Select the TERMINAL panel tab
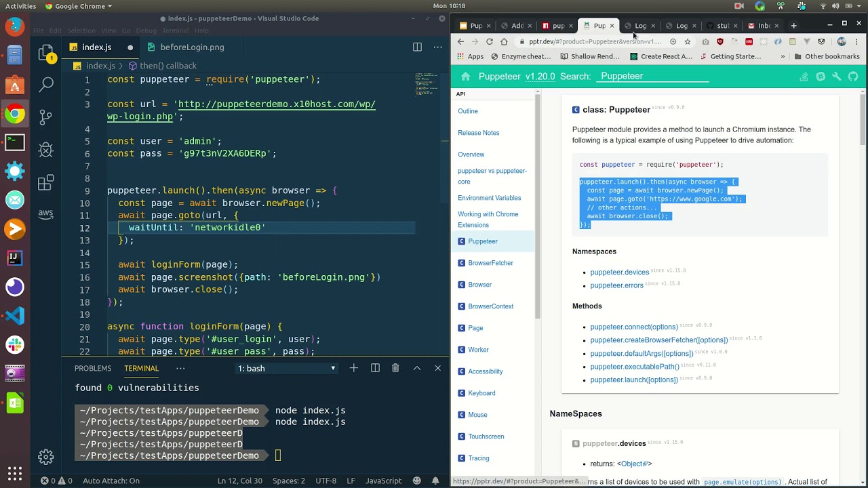Screen dimensions: 868x488 click(x=142, y=368)
